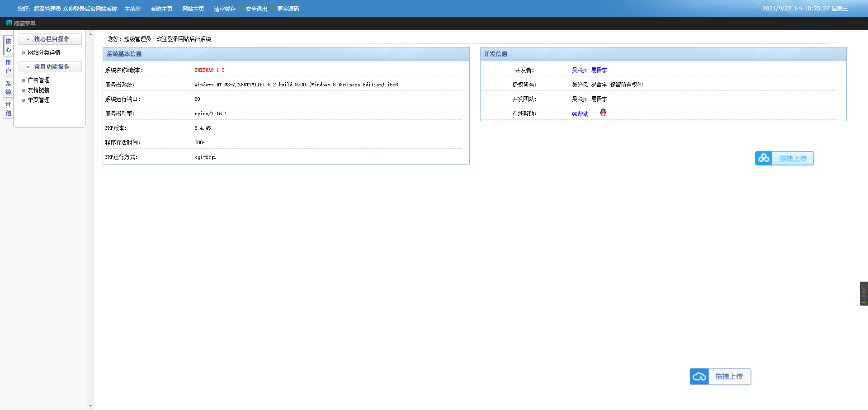
Task: Click 安全退出 to log out
Action: 256,9
